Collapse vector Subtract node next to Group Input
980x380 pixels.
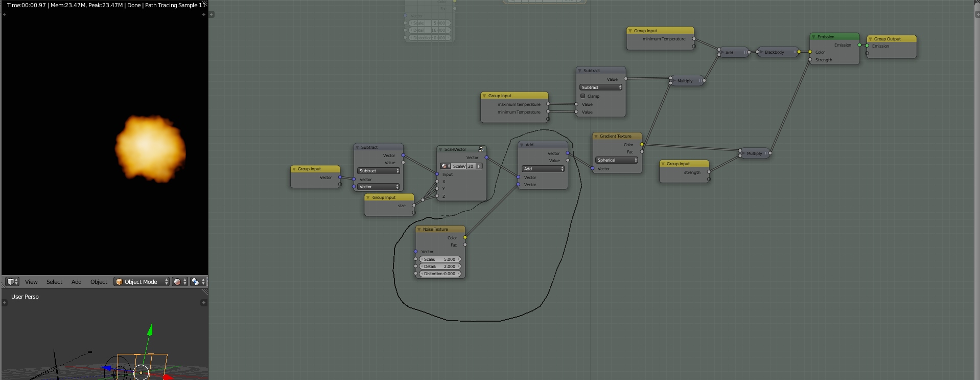(357, 147)
